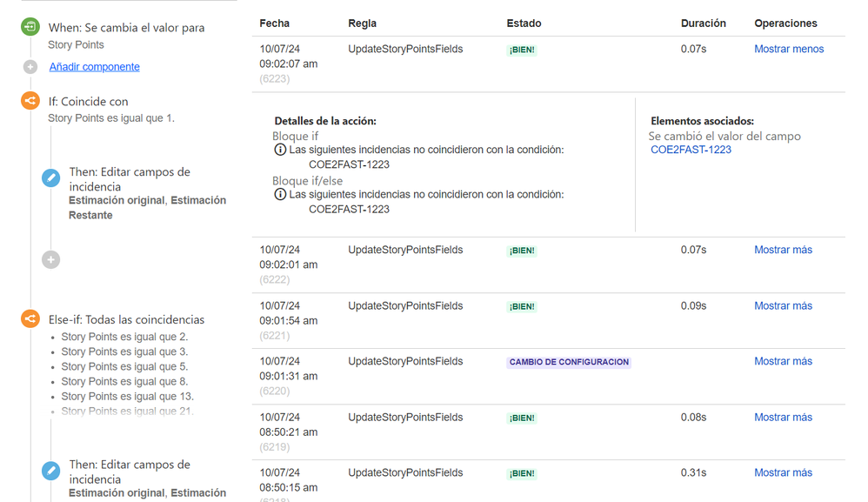Screen dimensions: 868x502
Task: Open the Añadir componente link
Action: pos(94,66)
